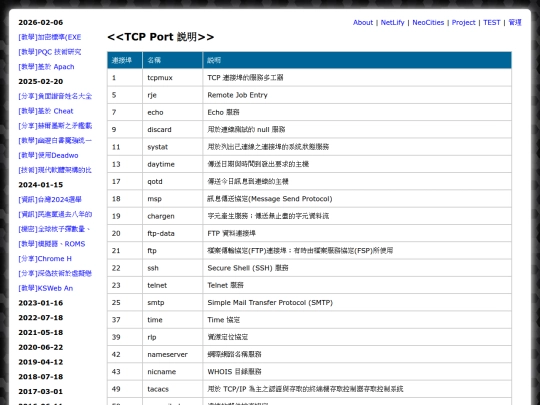This screenshot has height=405, width=540.
Task: Select the 'time' name cell in port 37 row
Action: coord(172,320)
